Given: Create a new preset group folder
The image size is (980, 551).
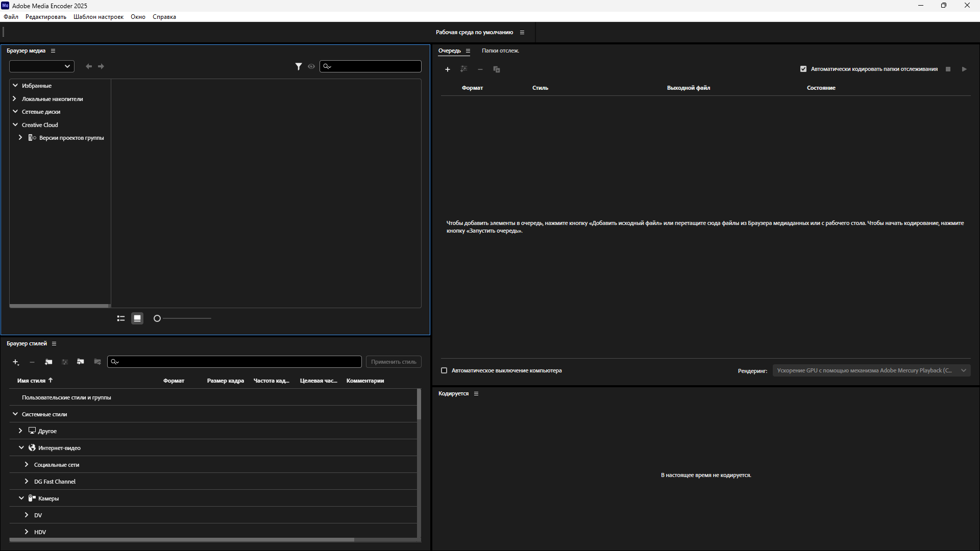Looking at the screenshot, I should [48, 362].
